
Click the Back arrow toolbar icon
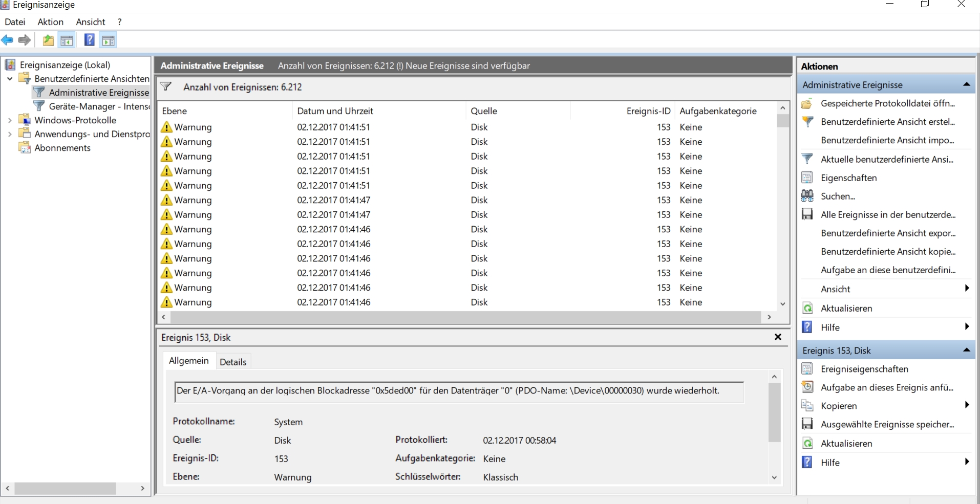tap(7, 40)
